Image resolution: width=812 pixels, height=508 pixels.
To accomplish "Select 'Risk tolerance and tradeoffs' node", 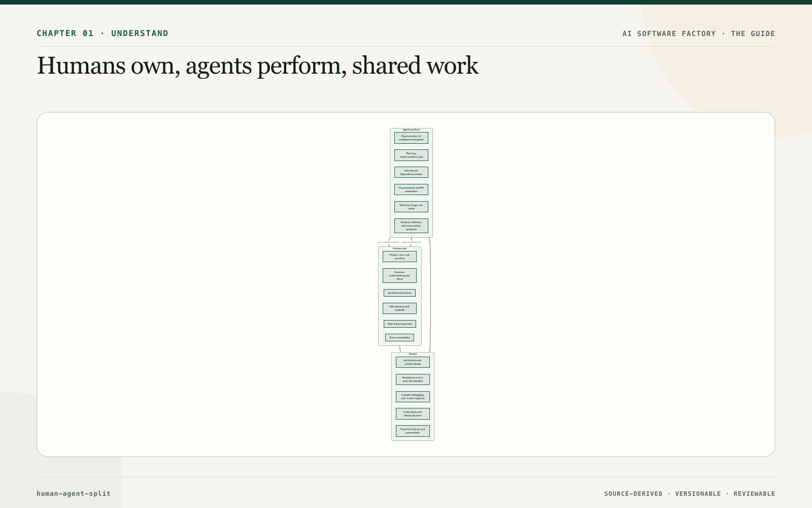I will pyautogui.click(x=399, y=308).
